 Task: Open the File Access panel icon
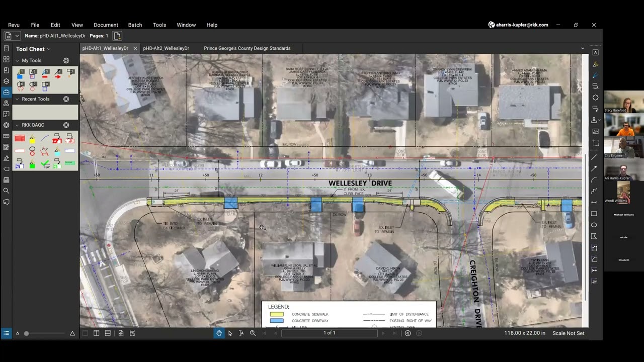pos(6,48)
